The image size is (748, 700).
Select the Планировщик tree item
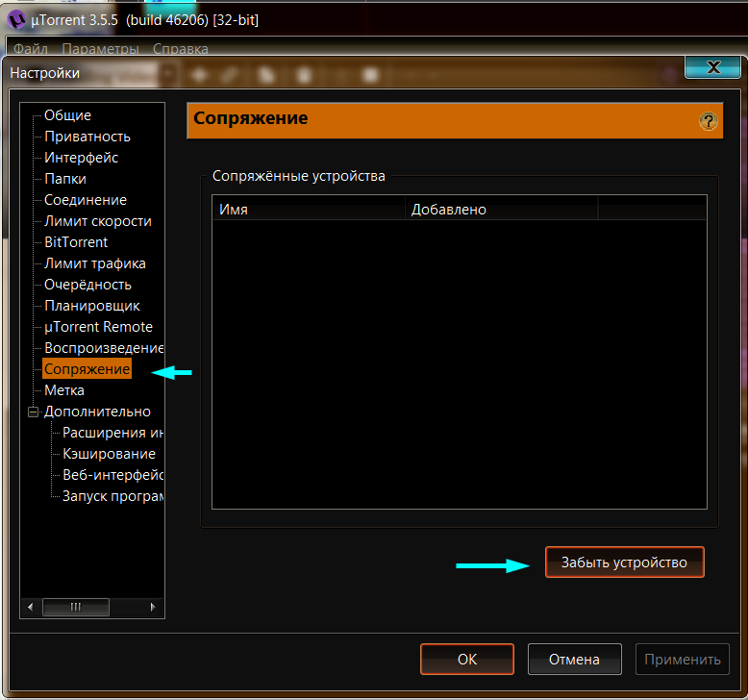[x=92, y=306]
